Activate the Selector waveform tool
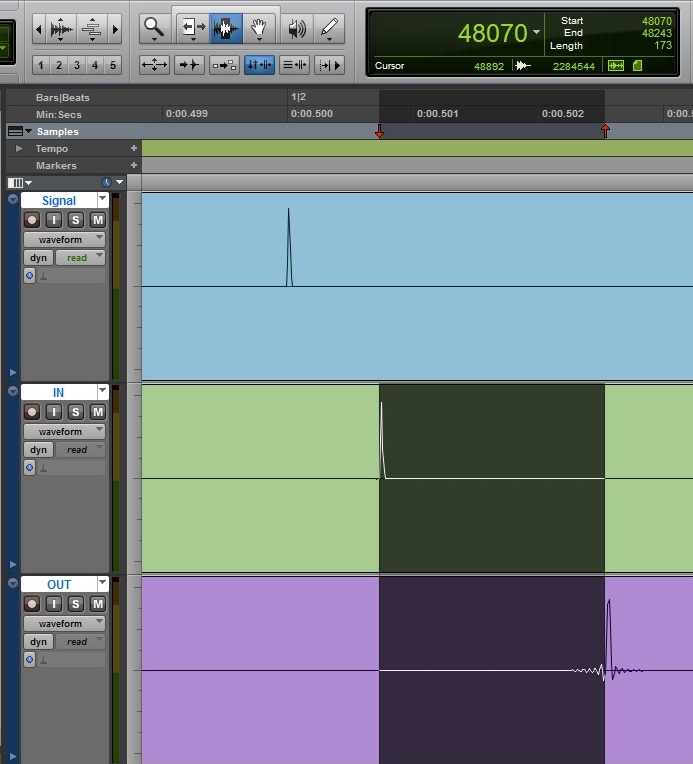 (x=226, y=29)
